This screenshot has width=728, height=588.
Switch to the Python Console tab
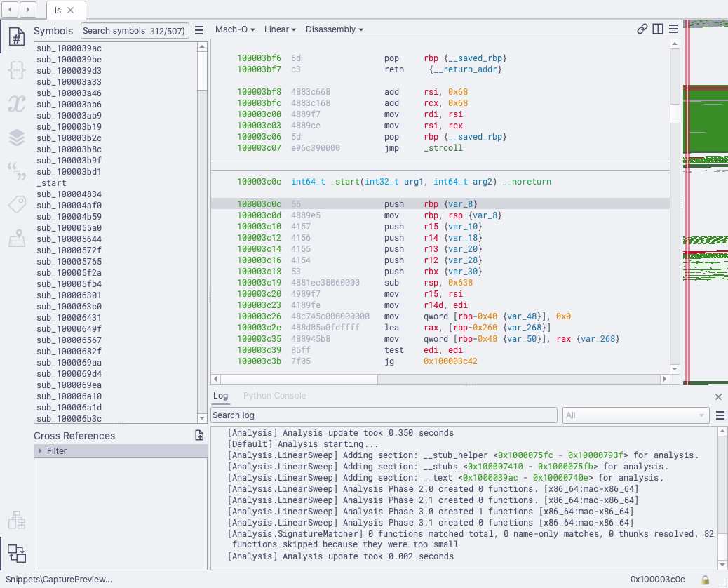click(274, 396)
